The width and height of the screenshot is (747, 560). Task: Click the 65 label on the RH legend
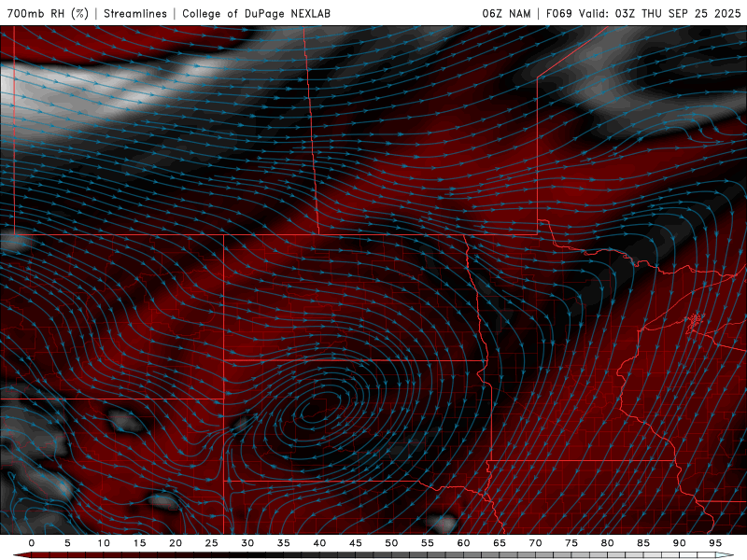(x=500, y=543)
